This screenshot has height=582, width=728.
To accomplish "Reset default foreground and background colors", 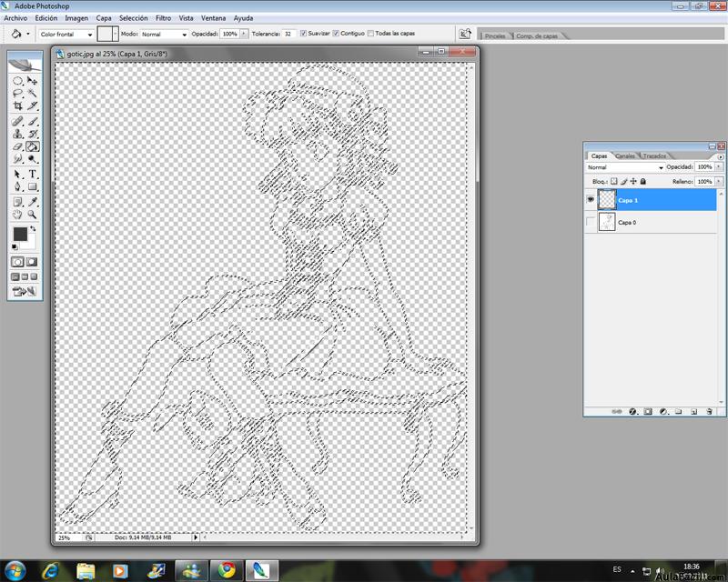I will coord(15,247).
